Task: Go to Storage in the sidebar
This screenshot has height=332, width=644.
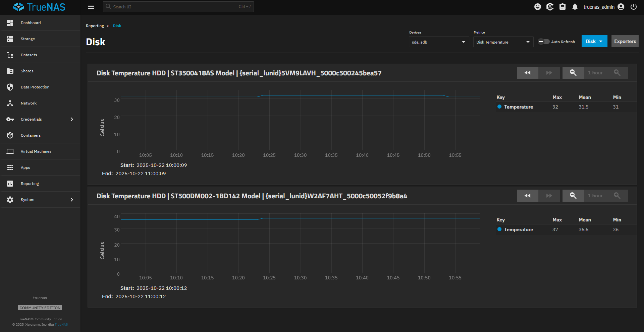Action: (x=28, y=39)
